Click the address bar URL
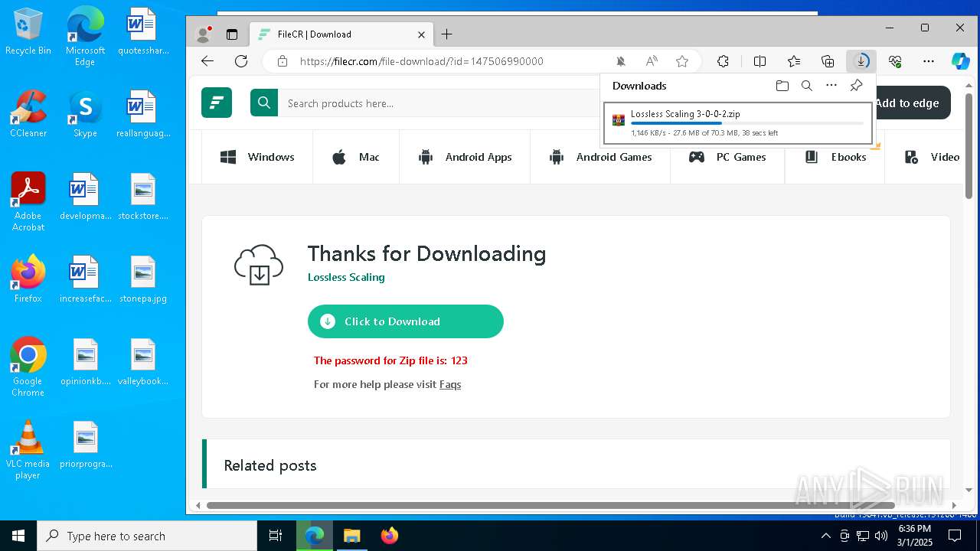 (x=422, y=61)
